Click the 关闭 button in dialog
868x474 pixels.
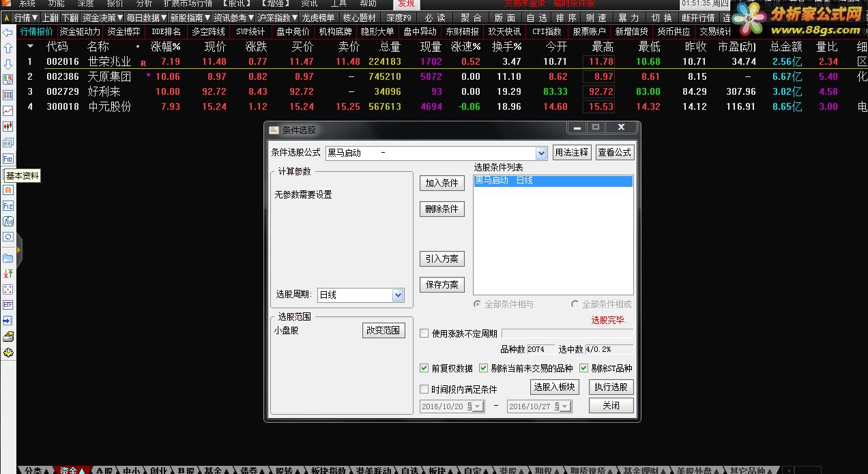point(611,405)
